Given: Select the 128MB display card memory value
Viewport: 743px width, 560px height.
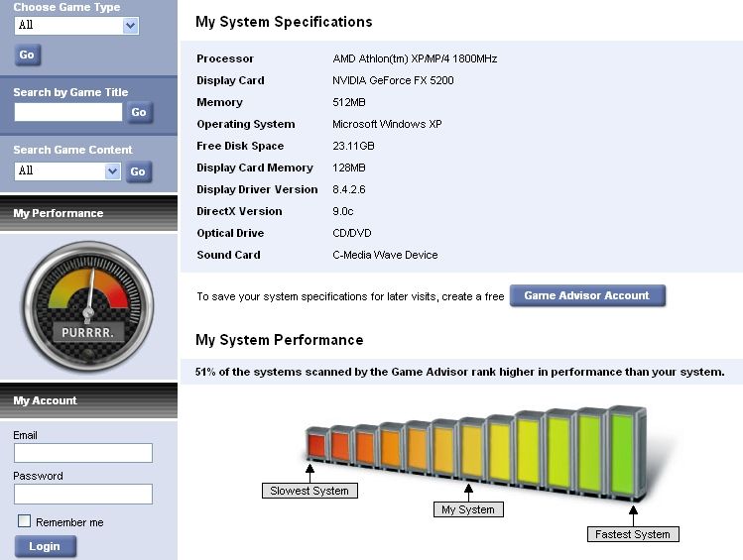Looking at the screenshot, I should (x=349, y=168).
